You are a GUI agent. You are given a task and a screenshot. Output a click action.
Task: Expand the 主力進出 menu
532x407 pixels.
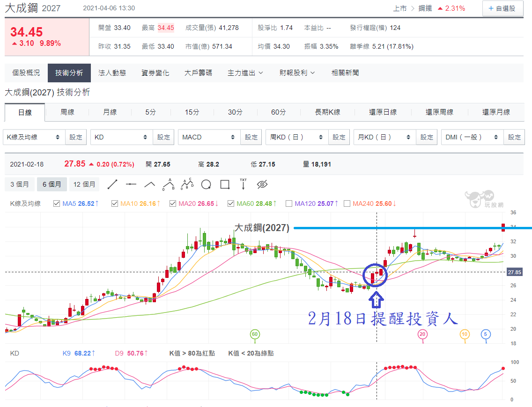pyautogui.click(x=245, y=73)
